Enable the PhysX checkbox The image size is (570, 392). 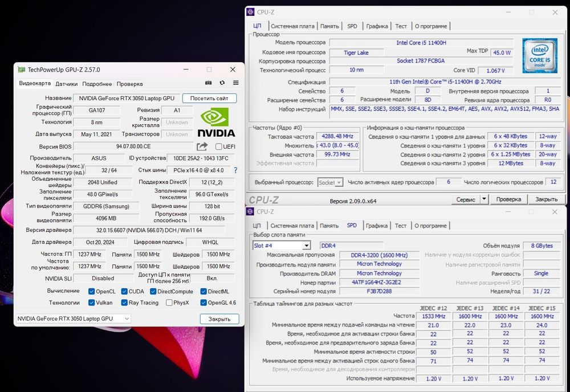(x=169, y=303)
